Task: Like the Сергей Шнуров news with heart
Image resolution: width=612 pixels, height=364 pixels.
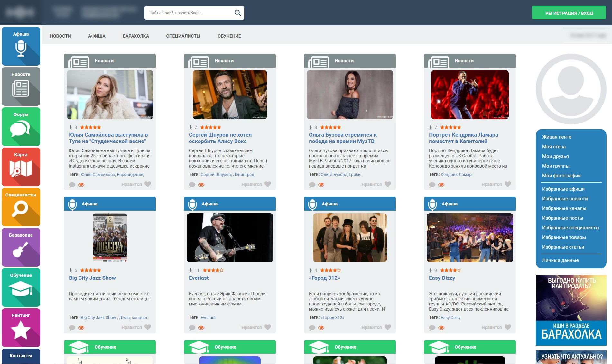Action: 268,184
